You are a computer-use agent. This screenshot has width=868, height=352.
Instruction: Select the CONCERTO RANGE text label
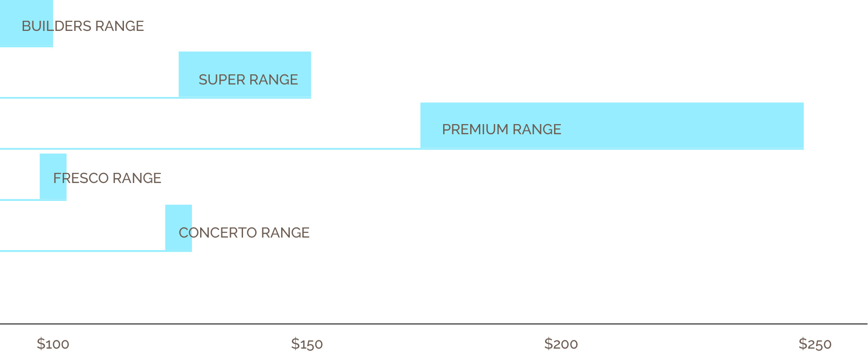tap(244, 233)
